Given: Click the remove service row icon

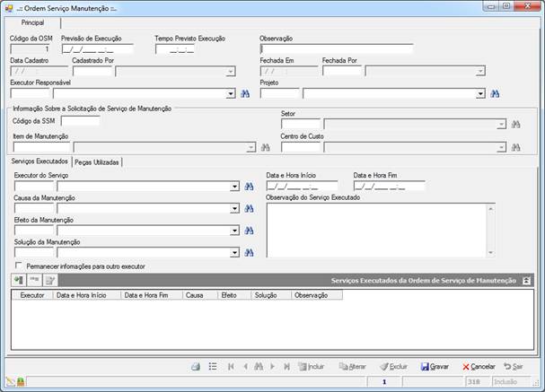Looking at the screenshot, I should point(34,280).
